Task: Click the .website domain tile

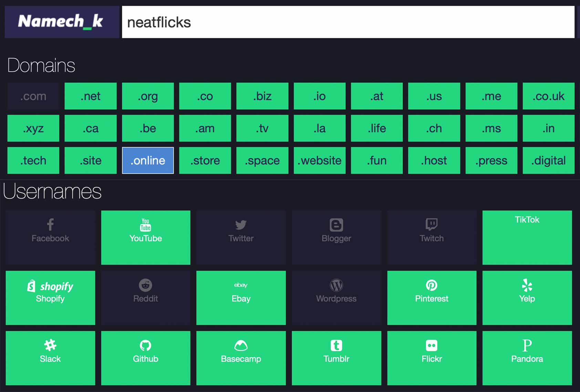Action: click(x=320, y=161)
